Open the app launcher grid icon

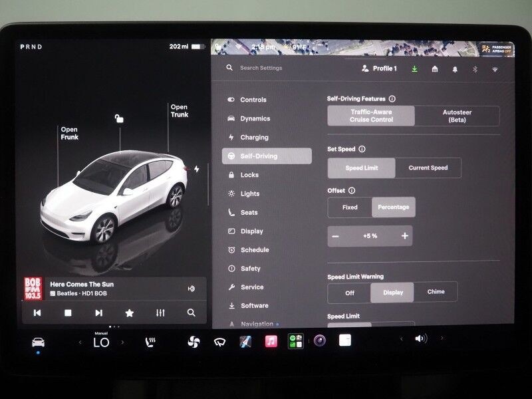[x=295, y=341]
